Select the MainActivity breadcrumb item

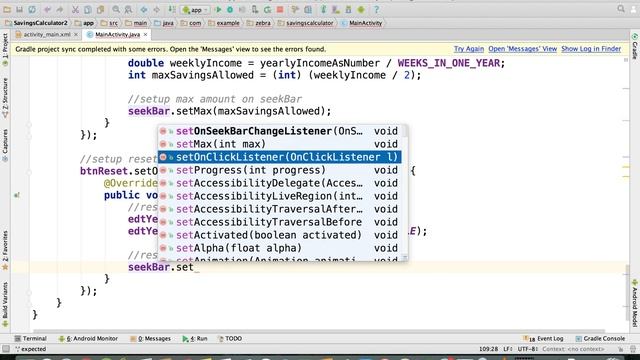(361, 23)
